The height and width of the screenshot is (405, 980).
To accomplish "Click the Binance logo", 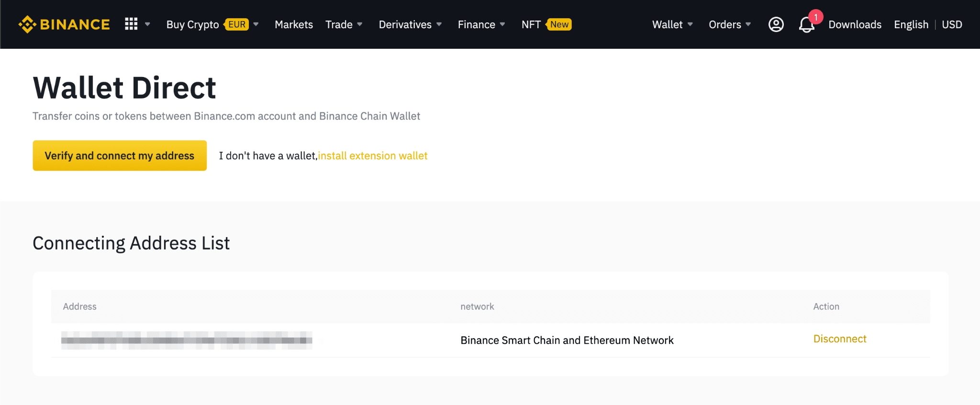I will pos(64,24).
